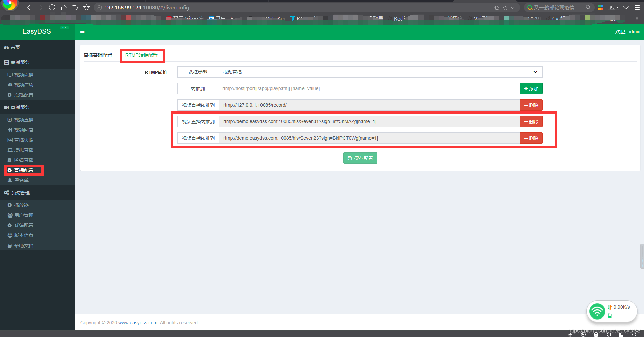Click the EasyDSS logo
This screenshot has width=644, height=337.
(x=37, y=31)
